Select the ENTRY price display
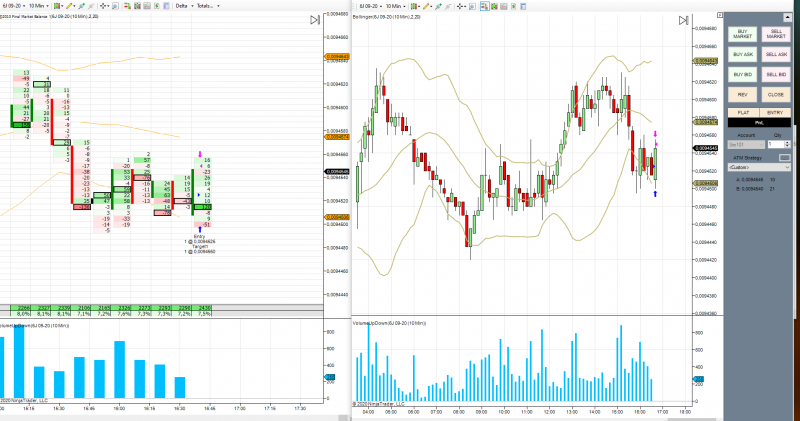This screenshot has height=421, width=800. tap(775, 112)
